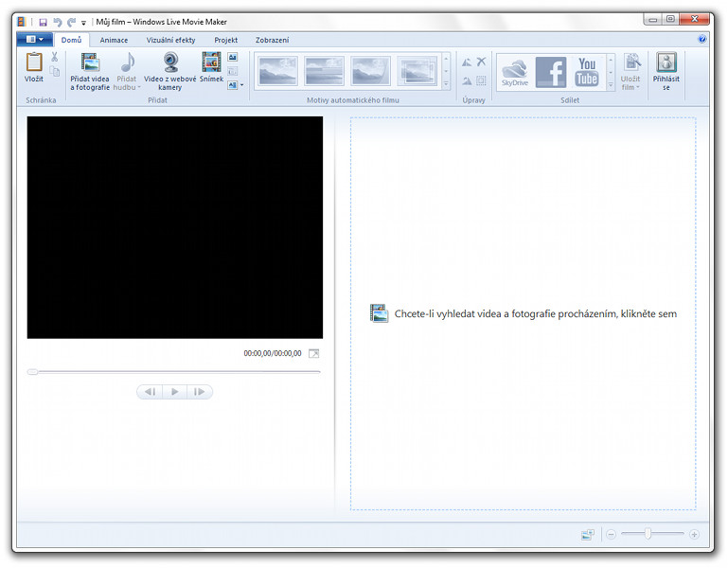Share the film to Facebook
The height and width of the screenshot is (568, 728).
pos(551,72)
